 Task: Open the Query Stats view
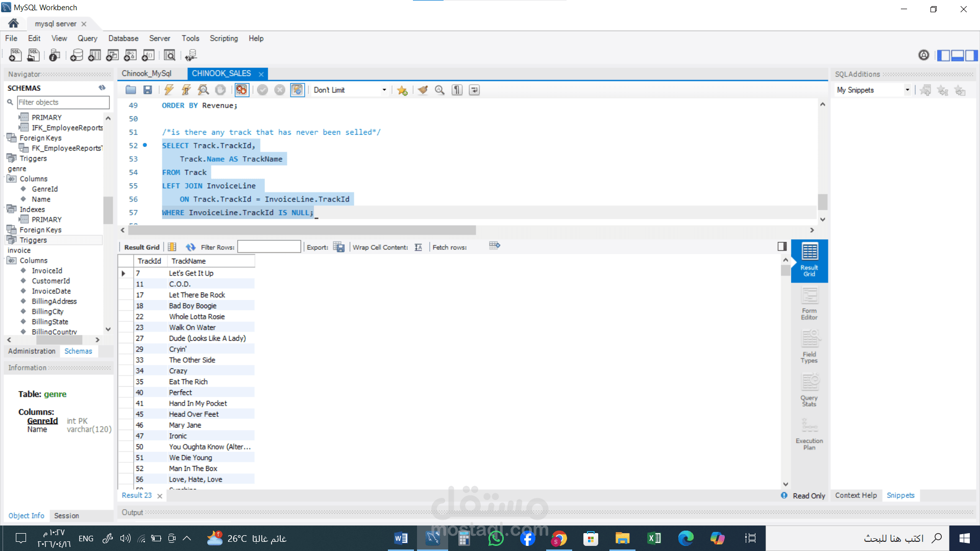809,391
